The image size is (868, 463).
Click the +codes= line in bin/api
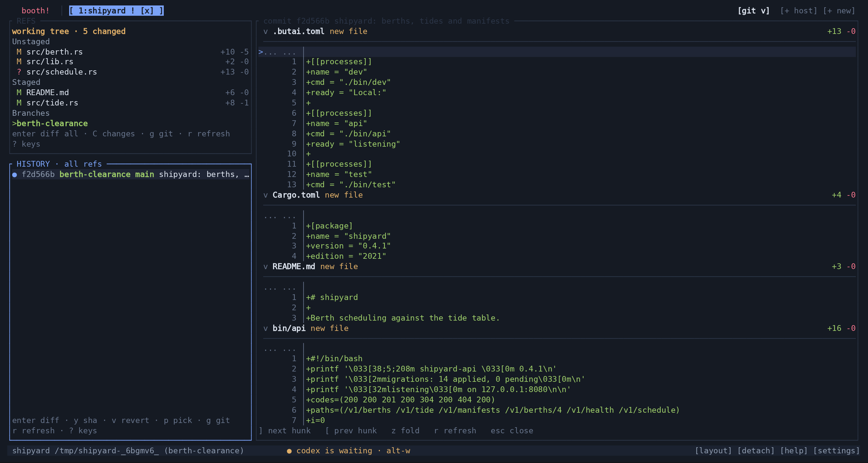(400, 400)
